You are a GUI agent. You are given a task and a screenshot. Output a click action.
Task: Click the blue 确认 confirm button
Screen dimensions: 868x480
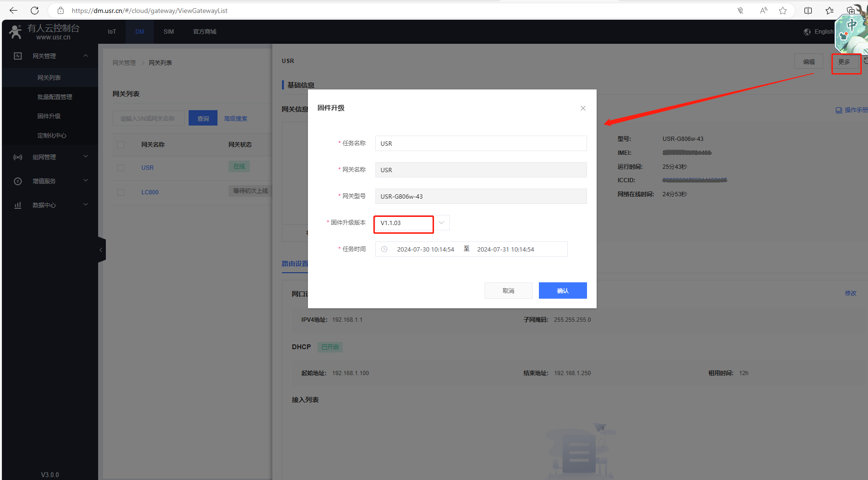pos(562,291)
